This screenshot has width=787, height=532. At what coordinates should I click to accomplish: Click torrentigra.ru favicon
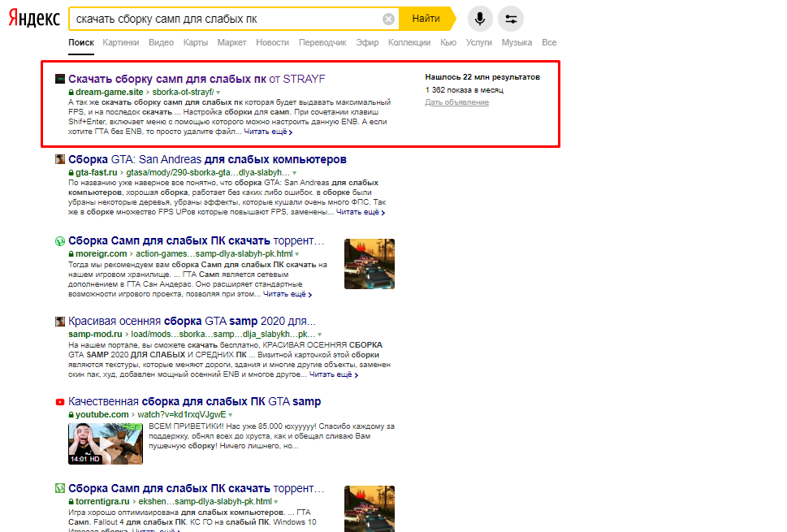(60, 488)
